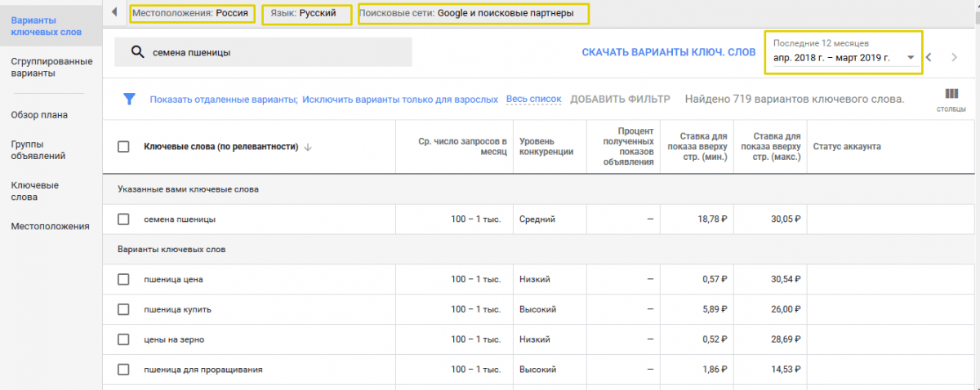980x390 pixels.
Task: Open 'Обзор плана' in sidebar
Action: (39, 114)
